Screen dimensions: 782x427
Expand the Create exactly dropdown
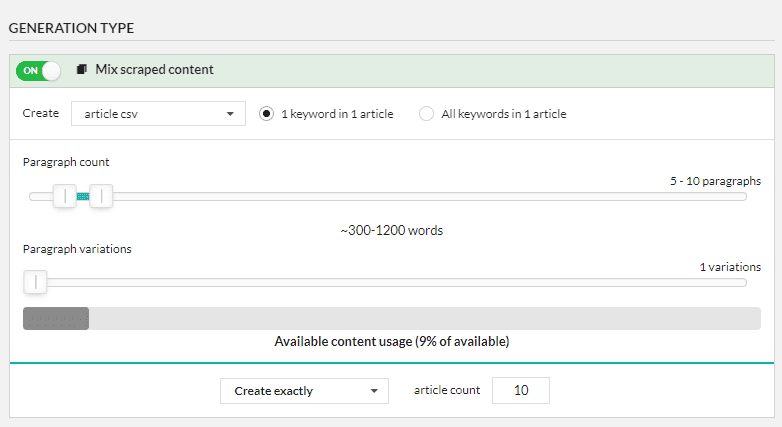point(304,391)
